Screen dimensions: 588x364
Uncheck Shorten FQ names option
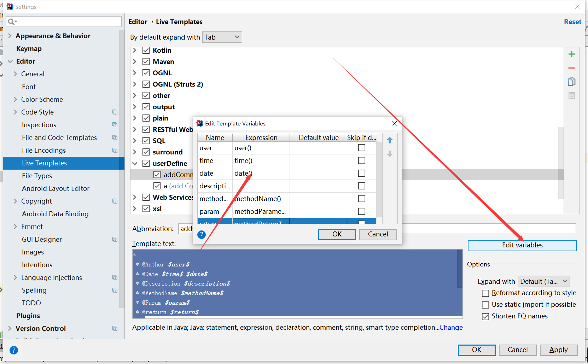[485, 317]
